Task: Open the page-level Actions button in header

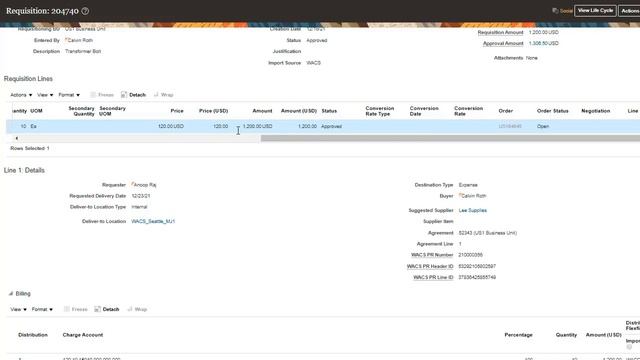Action: 630,11
